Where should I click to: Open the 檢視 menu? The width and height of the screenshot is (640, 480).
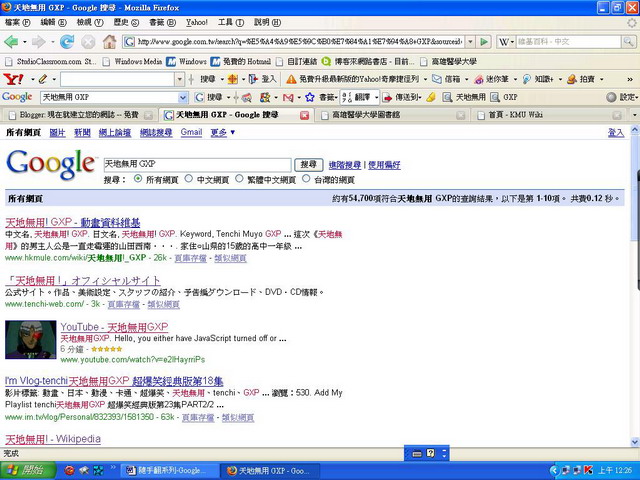90,22
